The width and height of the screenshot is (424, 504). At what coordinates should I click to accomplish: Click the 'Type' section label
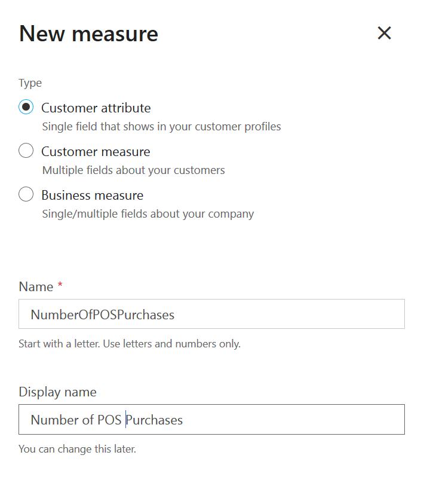tap(30, 83)
